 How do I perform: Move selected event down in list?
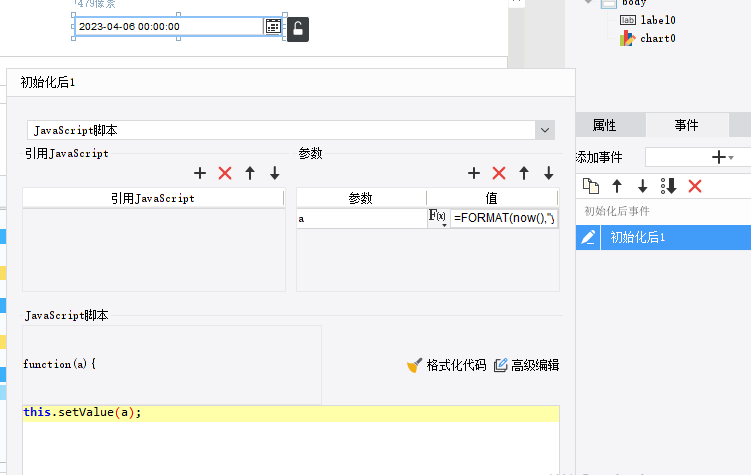[643, 186]
